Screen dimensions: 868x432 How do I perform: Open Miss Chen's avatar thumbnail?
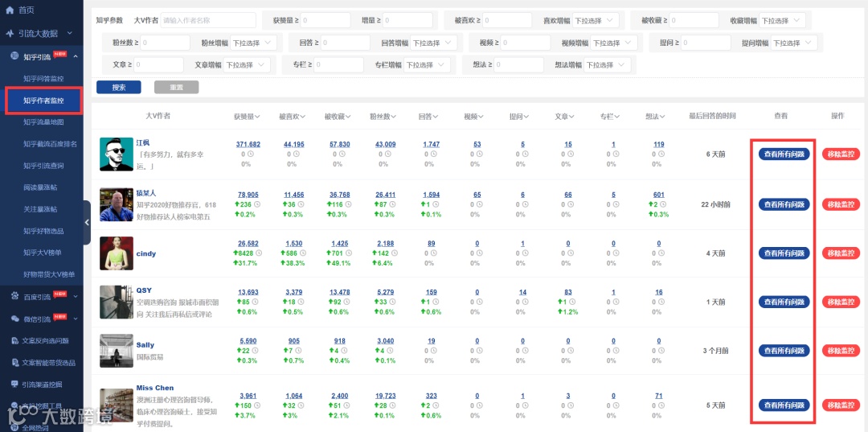point(117,405)
